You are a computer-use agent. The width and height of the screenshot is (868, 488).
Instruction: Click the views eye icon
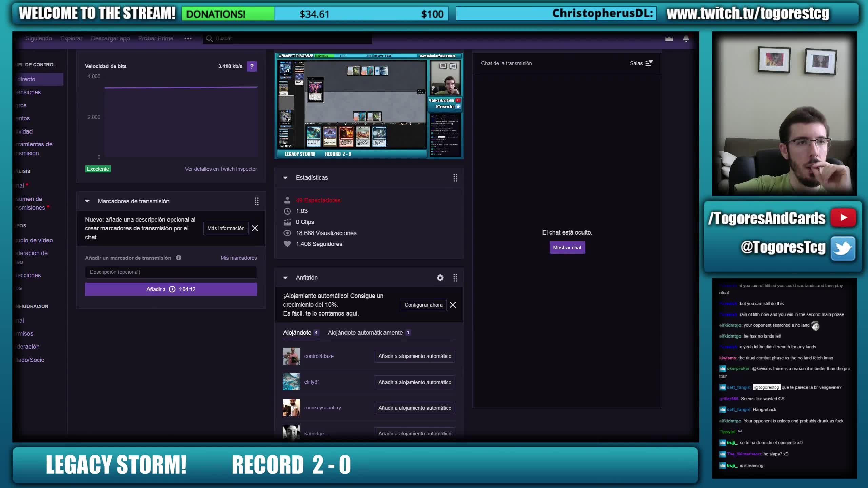pyautogui.click(x=287, y=233)
